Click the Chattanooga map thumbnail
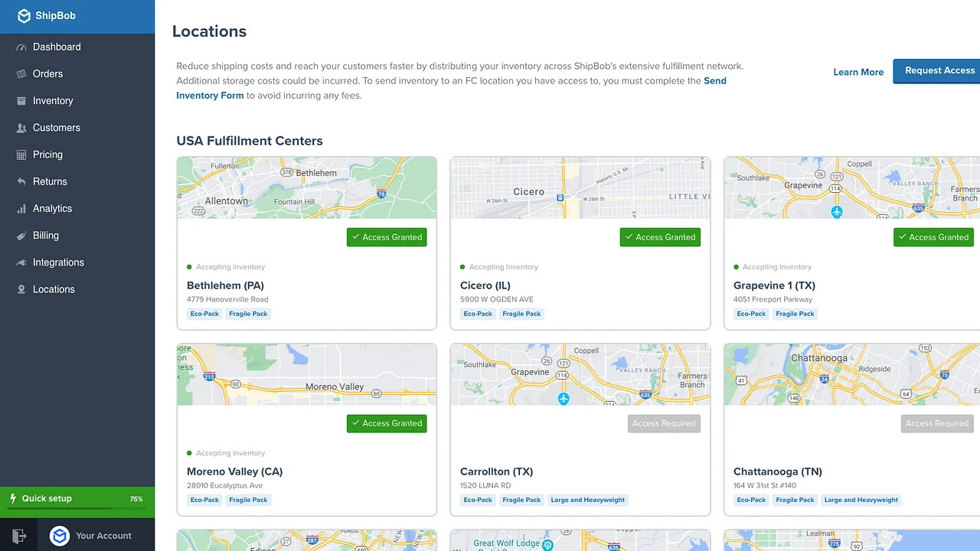This screenshot has height=551, width=980. pyautogui.click(x=851, y=374)
